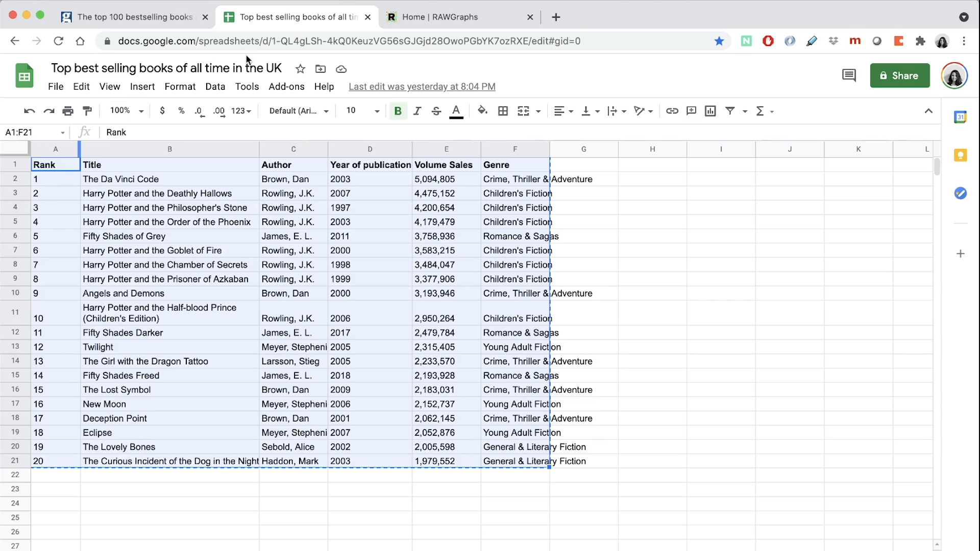The height and width of the screenshot is (551, 980).
Task: Open the fill color picker
Action: (482, 111)
